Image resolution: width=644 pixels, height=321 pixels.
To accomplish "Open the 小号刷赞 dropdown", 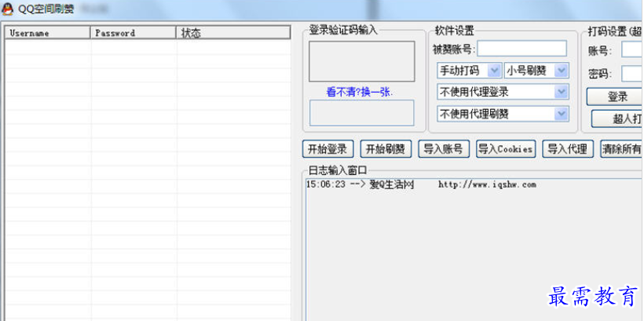I will pyautogui.click(x=536, y=71).
